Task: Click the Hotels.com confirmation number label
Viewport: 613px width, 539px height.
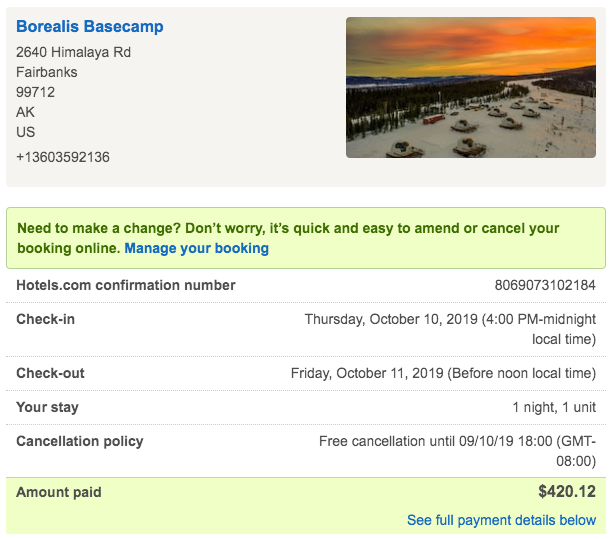Action: coord(126,285)
